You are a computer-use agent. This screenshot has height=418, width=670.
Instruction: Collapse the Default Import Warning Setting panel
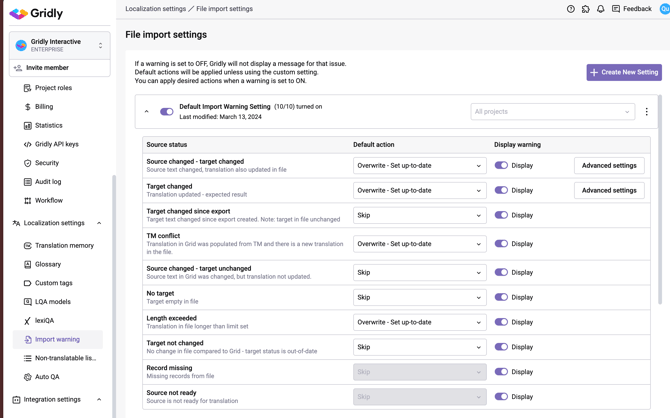[147, 112]
